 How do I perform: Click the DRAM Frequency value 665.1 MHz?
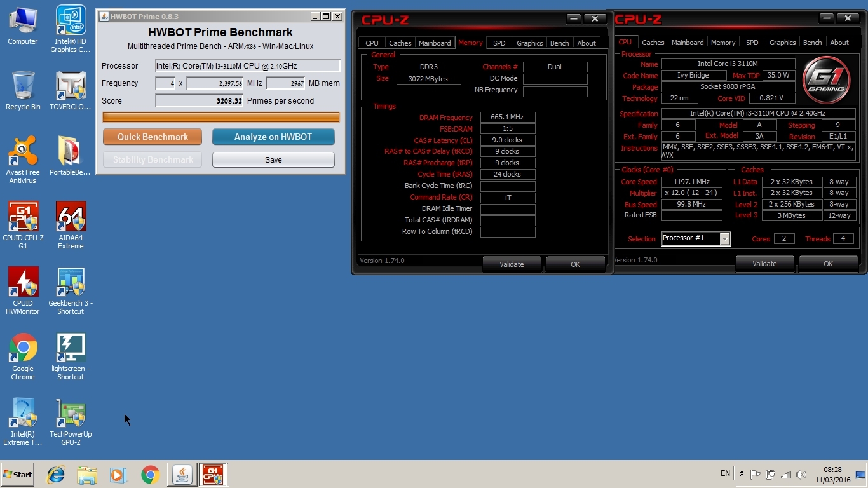508,118
